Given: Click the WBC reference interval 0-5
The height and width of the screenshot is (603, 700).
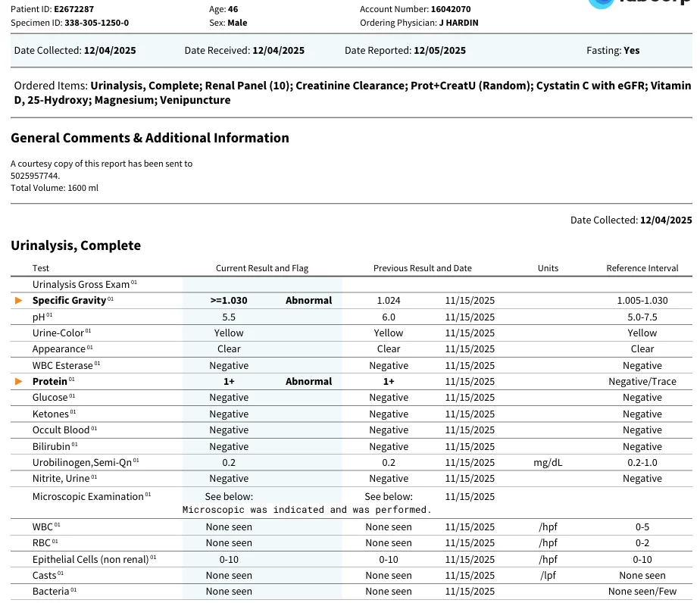Looking at the screenshot, I should 642,526.
